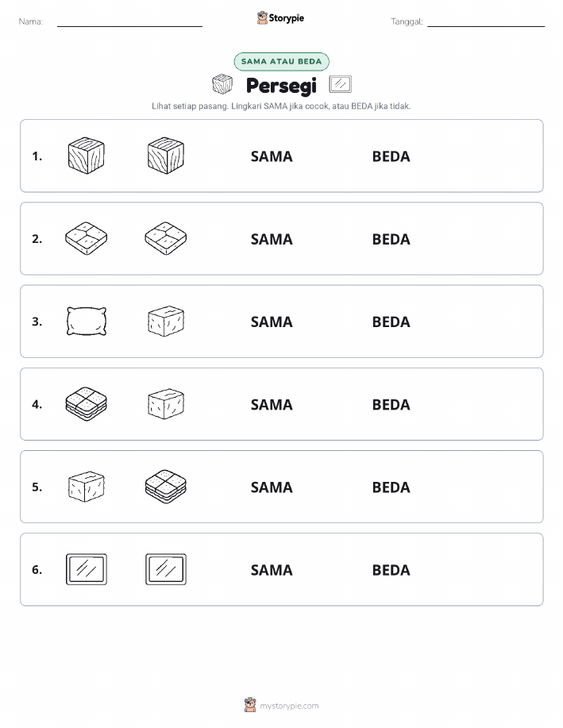Select the layered cake picture in row 4
This screenshot has width=563, height=728.
click(87, 403)
